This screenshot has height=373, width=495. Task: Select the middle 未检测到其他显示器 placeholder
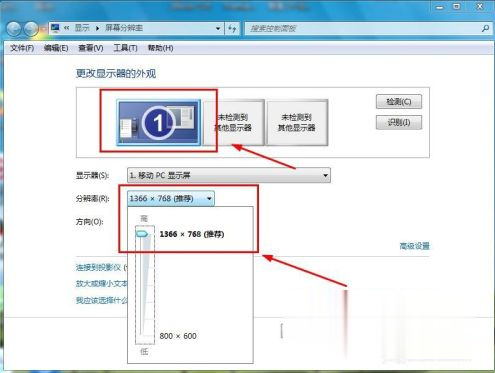[233, 122]
